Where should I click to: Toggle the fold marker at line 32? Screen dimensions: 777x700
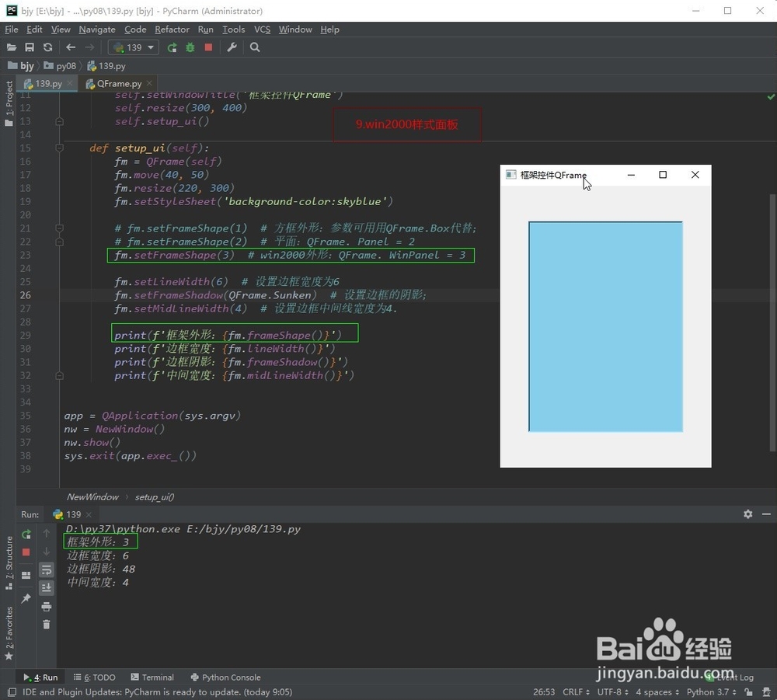60,375
